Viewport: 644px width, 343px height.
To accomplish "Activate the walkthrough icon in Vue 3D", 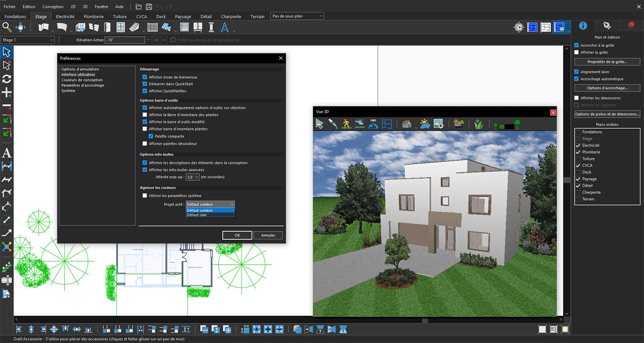I will point(346,124).
